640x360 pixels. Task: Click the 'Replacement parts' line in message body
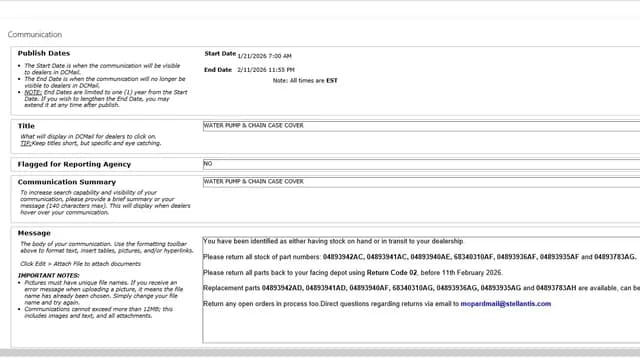point(421,288)
